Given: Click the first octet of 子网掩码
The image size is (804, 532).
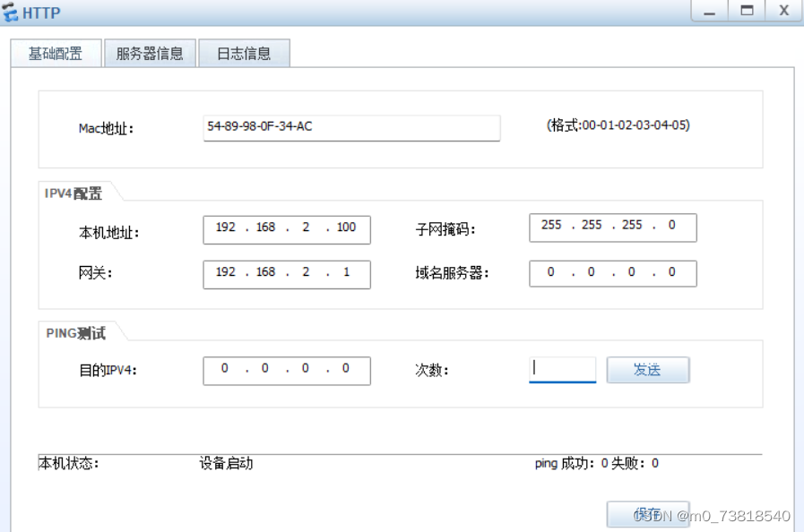Looking at the screenshot, I should point(550,227).
